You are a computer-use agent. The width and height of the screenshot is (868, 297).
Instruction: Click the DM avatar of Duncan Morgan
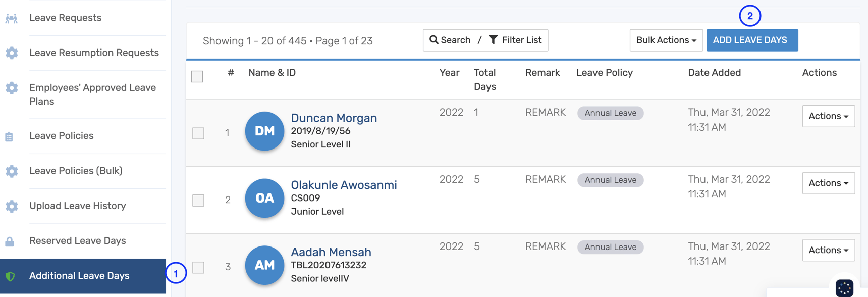pos(264,131)
